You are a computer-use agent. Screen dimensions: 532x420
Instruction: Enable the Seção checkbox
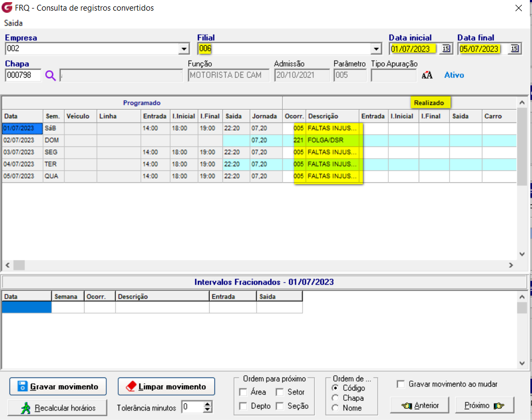(x=280, y=406)
